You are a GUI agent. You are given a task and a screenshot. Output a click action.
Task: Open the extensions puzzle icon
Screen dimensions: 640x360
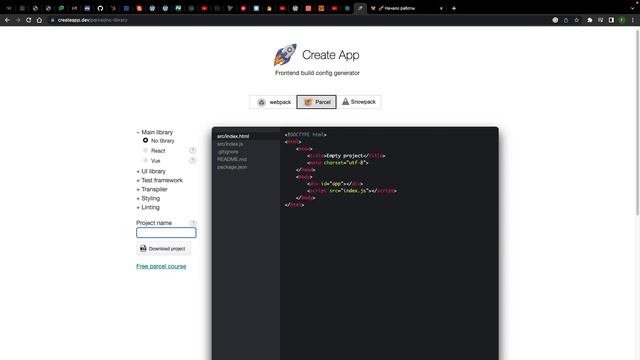[590, 20]
